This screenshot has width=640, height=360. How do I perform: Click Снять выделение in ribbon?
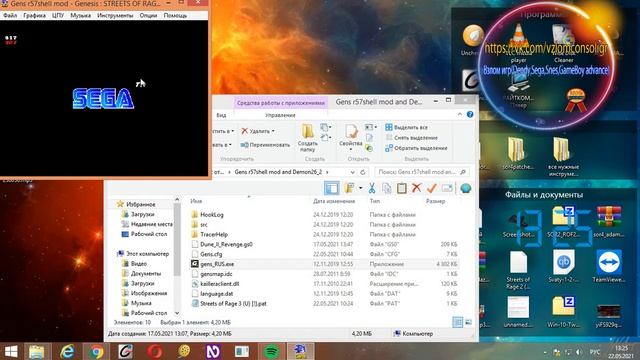pos(411,138)
